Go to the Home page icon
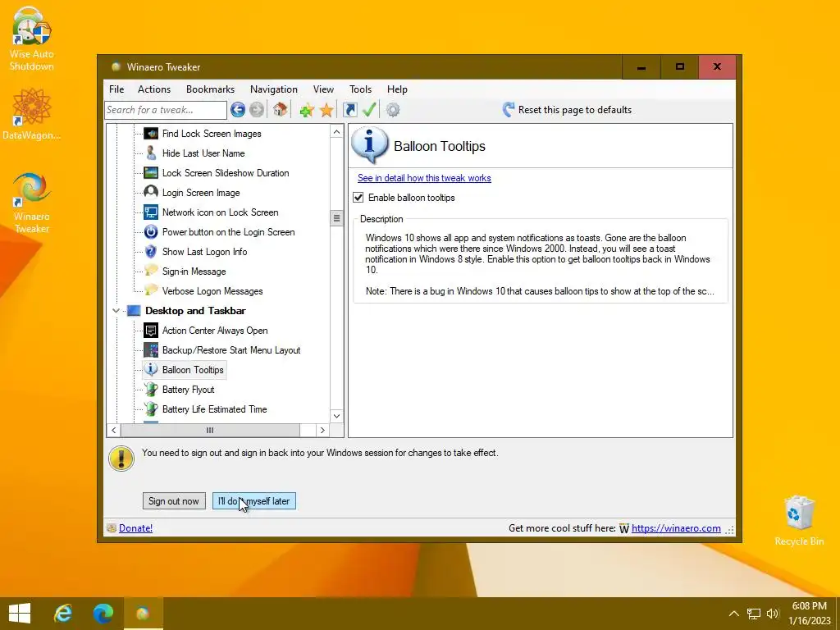The image size is (840, 630). click(280, 109)
